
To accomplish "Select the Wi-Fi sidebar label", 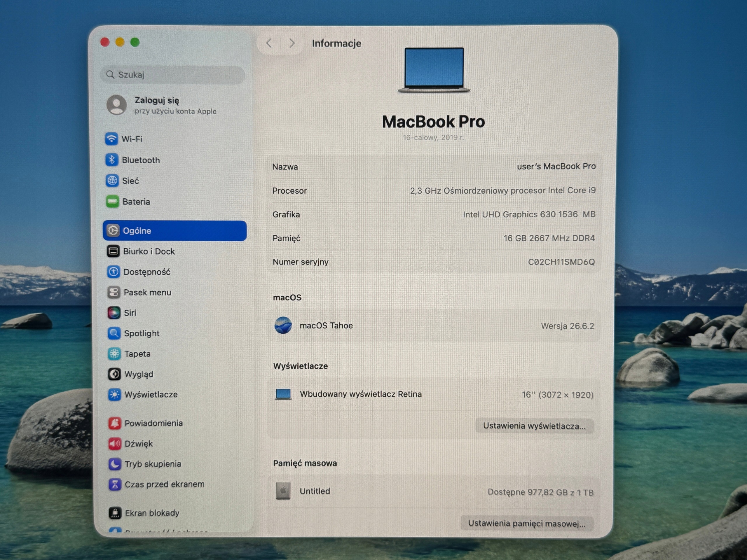I will (132, 139).
